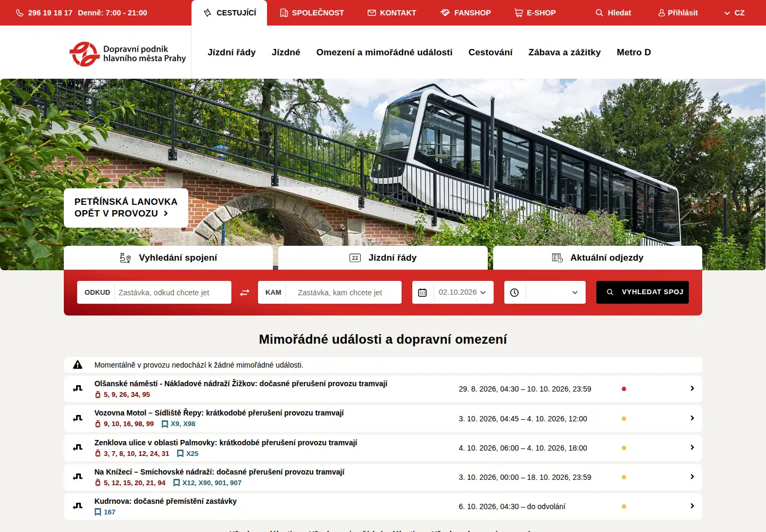Viewport: 766px width, 532px height.
Task: Click the VYHLEDAT SPOJ button
Action: (643, 293)
